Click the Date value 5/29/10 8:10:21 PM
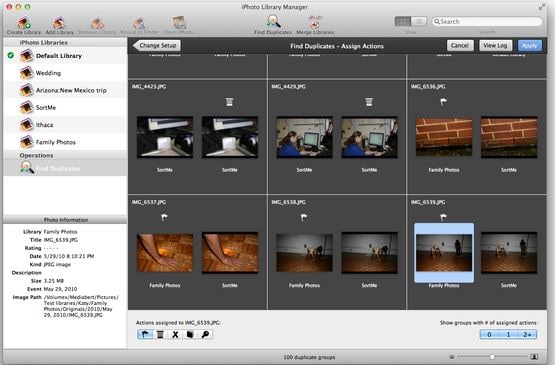The image size is (555, 365). tap(69, 256)
